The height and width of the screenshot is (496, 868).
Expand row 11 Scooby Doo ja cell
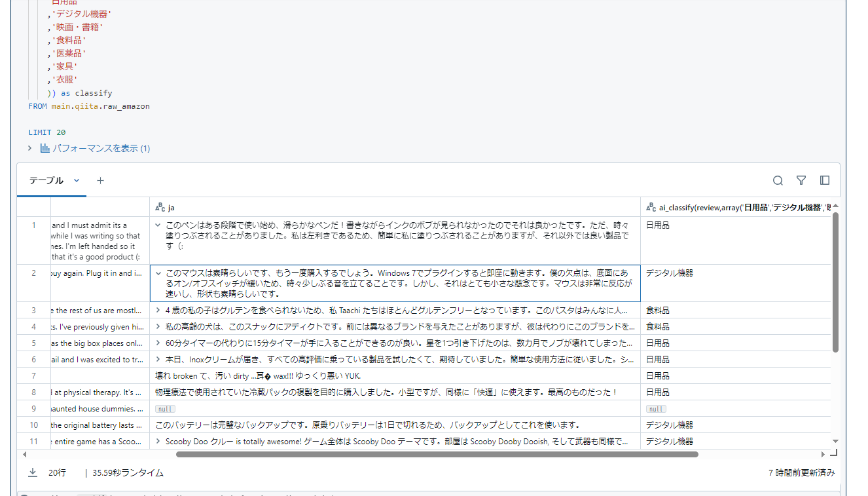coord(158,441)
